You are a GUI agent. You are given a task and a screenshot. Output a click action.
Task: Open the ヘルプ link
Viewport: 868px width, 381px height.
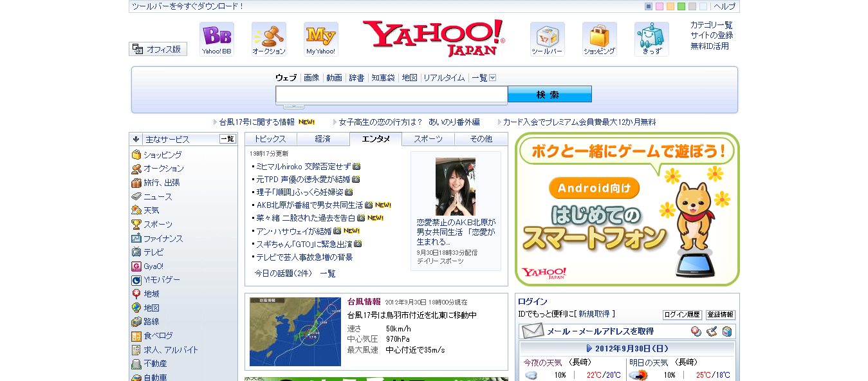pos(725,6)
